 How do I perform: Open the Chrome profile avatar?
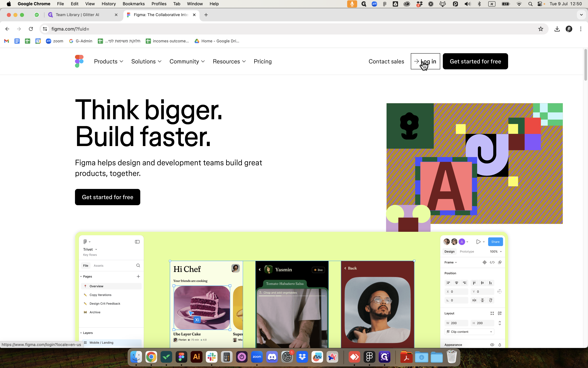coord(569,29)
